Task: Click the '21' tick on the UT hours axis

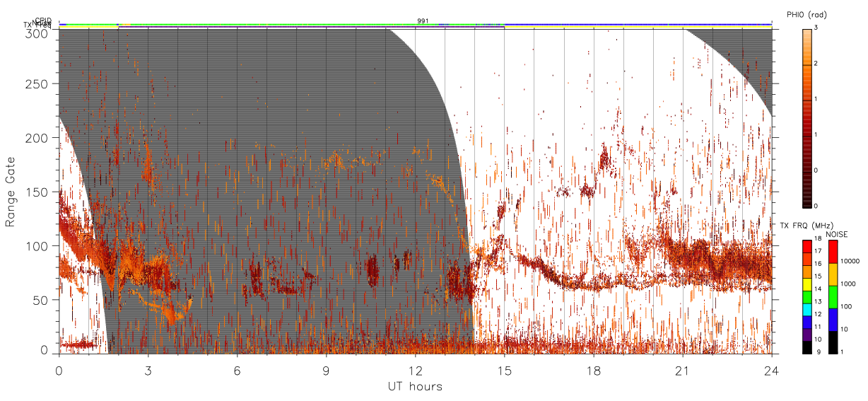Action: tap(683, 370)
